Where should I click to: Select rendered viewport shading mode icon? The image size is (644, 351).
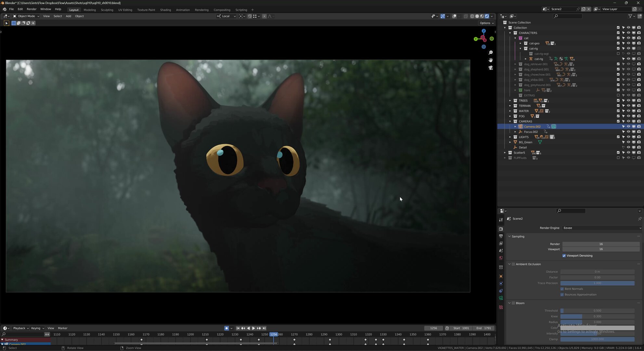pos(487,16)
